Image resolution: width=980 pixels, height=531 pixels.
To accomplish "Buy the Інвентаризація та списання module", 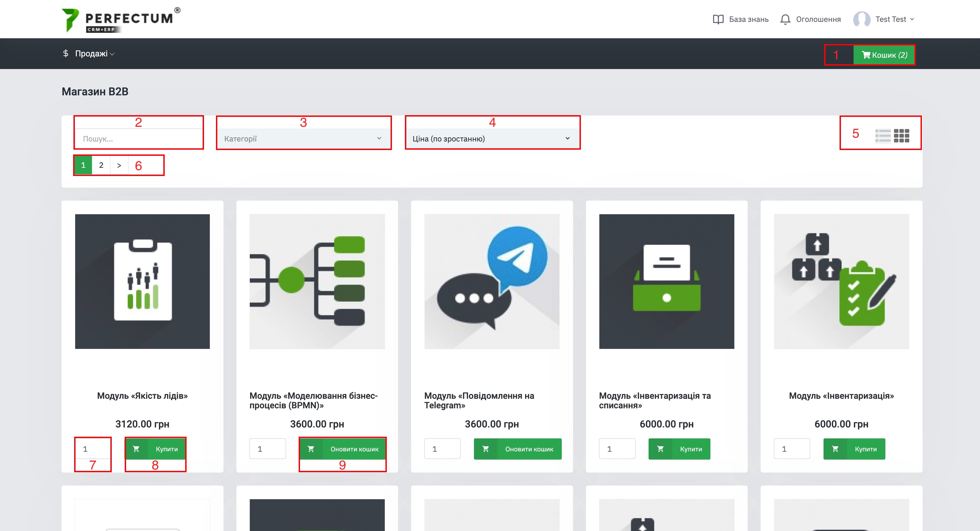I will [679, 449].
